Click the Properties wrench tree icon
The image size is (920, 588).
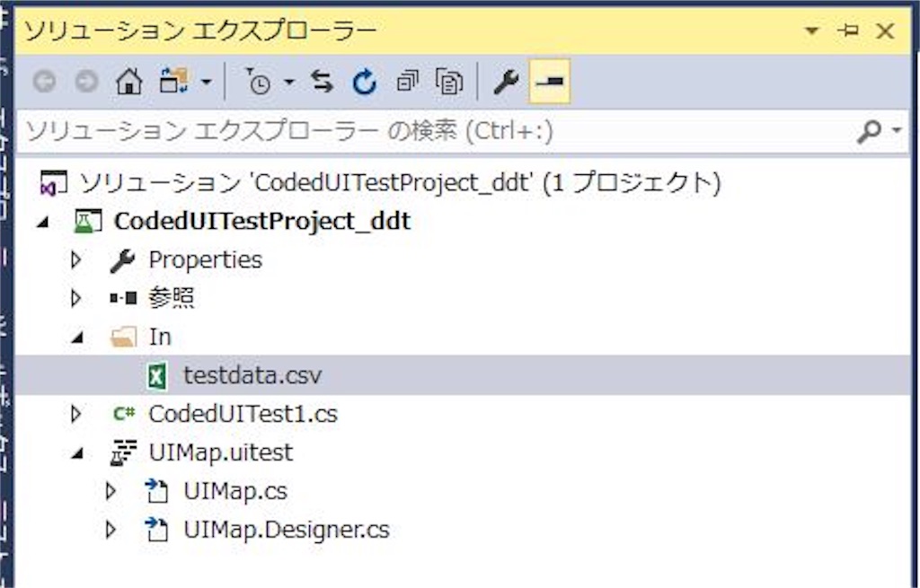click(122, 260)
